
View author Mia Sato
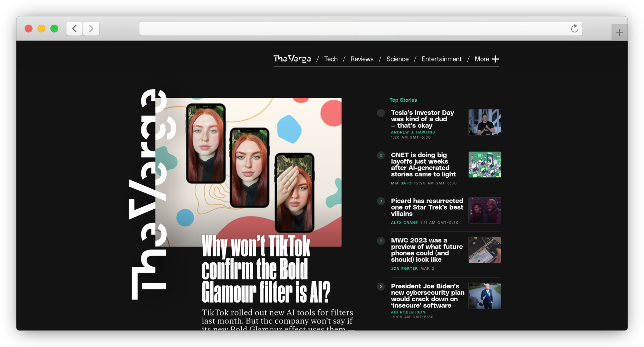[401, 183]
